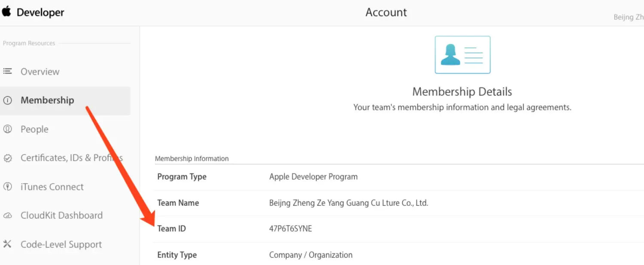This screenshot has height=265, width=644.
Task: Click the Team ID row label
Action: pos(171,229)
